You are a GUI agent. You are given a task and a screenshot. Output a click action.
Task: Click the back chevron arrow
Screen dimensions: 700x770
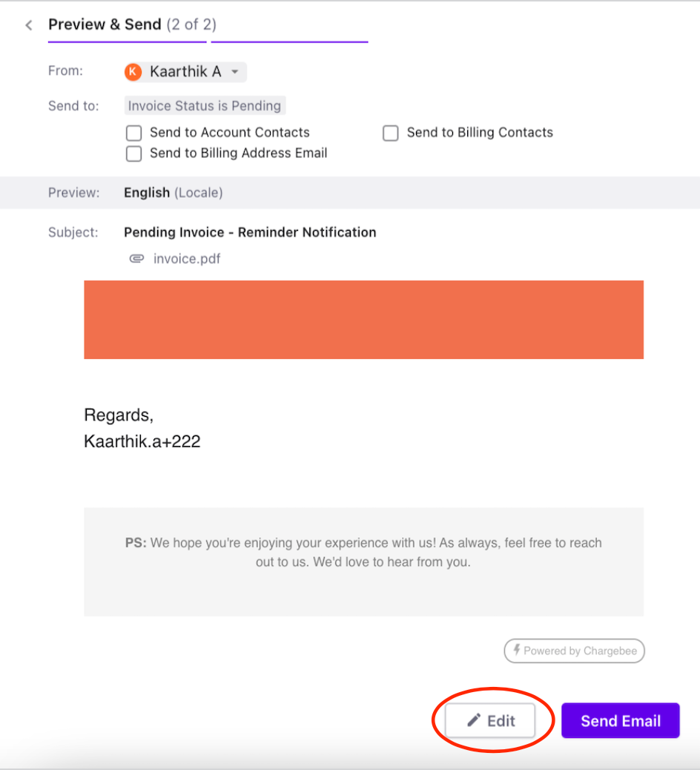(29, 25)
